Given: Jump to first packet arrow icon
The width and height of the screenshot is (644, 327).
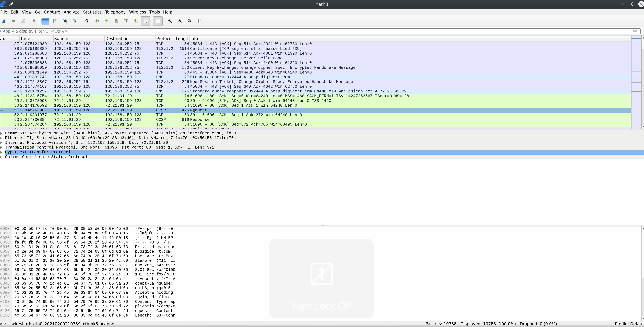Looking at the screenshot, I should [126, 21].
